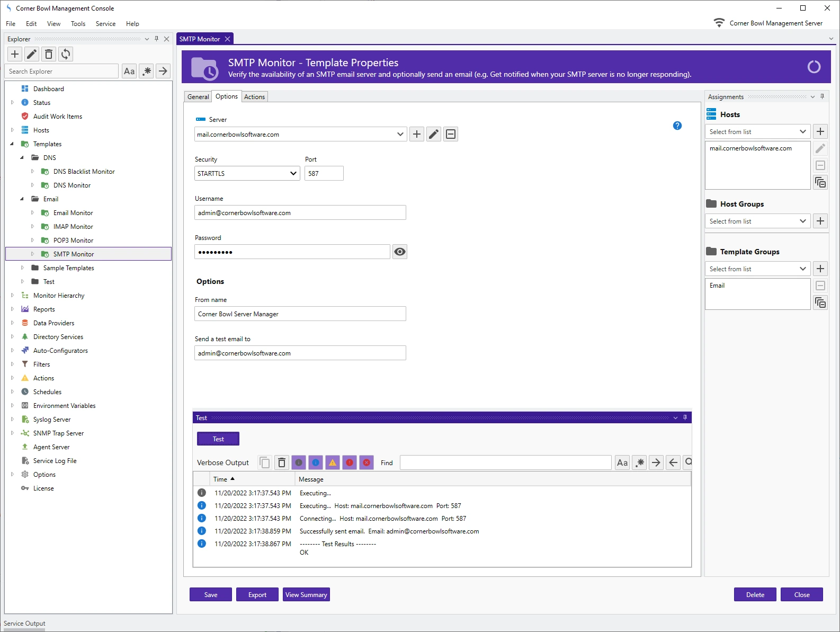Screen dimensions: 840x632
Task: Click the View Summary button
Action: 306,594
